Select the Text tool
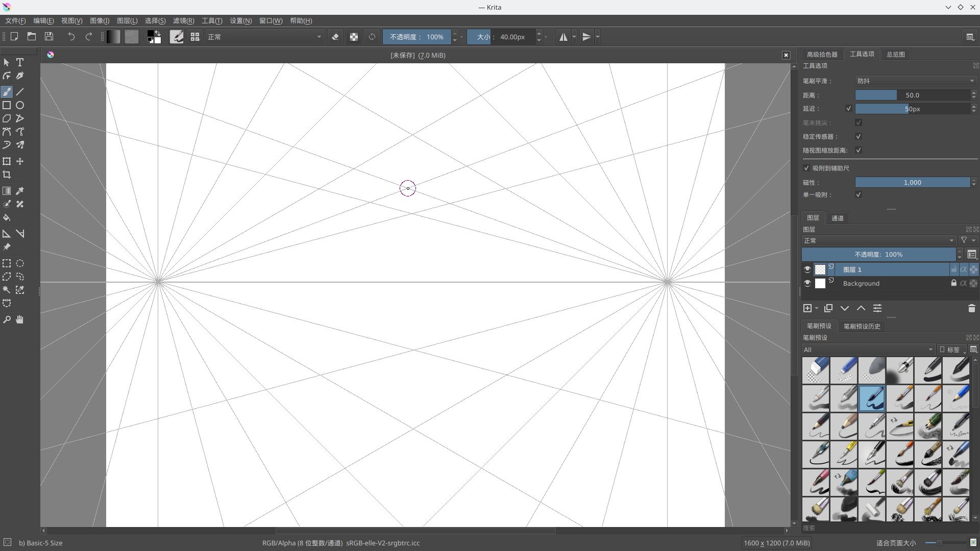Image resolution: width=980 pixels, height=551 pixels. pos(20,62)
